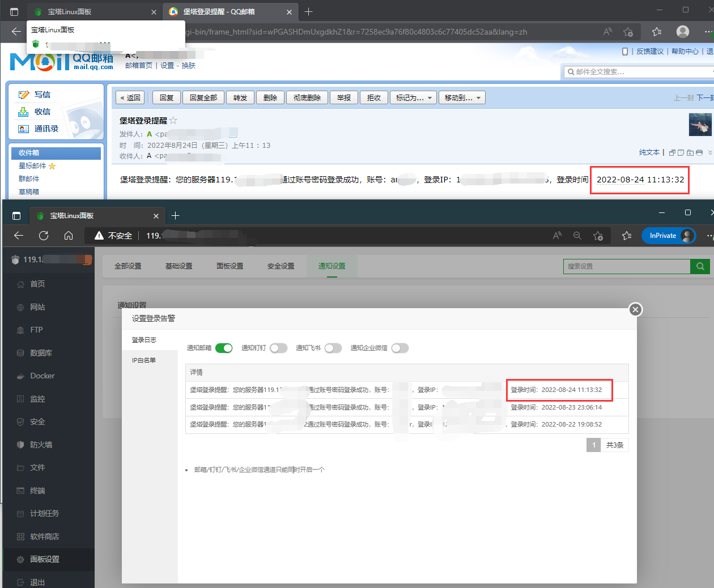The height and width of the screenshot is (588, 714).
Task: Close the 设置登录告警 dialog
Action: click(x=635, y=309)
